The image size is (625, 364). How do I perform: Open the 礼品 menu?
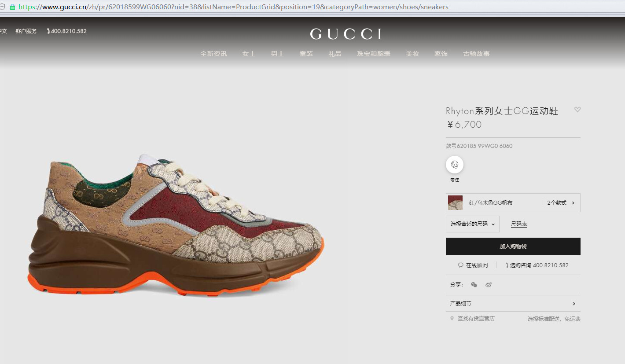(335, 54)
